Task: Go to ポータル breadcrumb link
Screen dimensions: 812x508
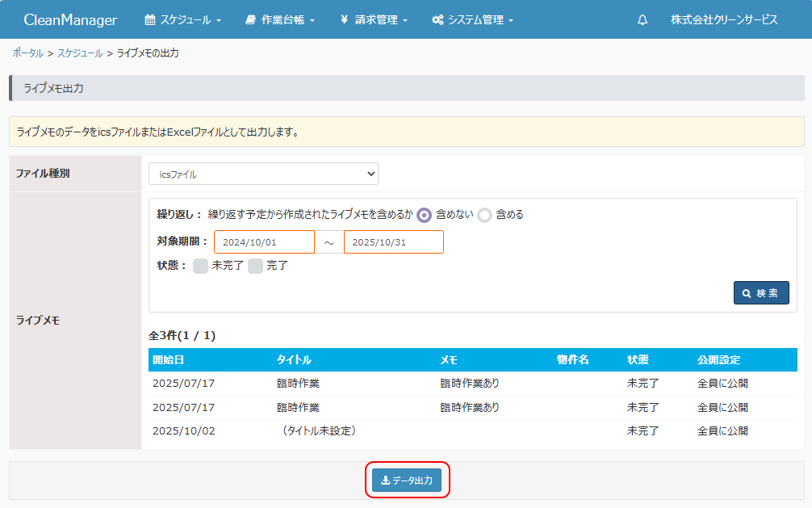Action: (28, 53)
